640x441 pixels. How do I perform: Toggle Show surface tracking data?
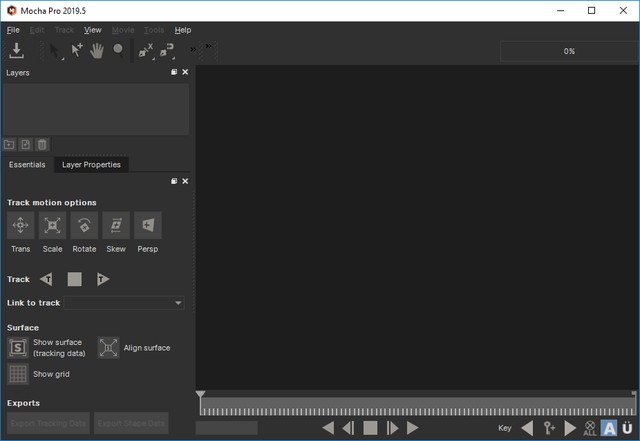pos(18,348)
